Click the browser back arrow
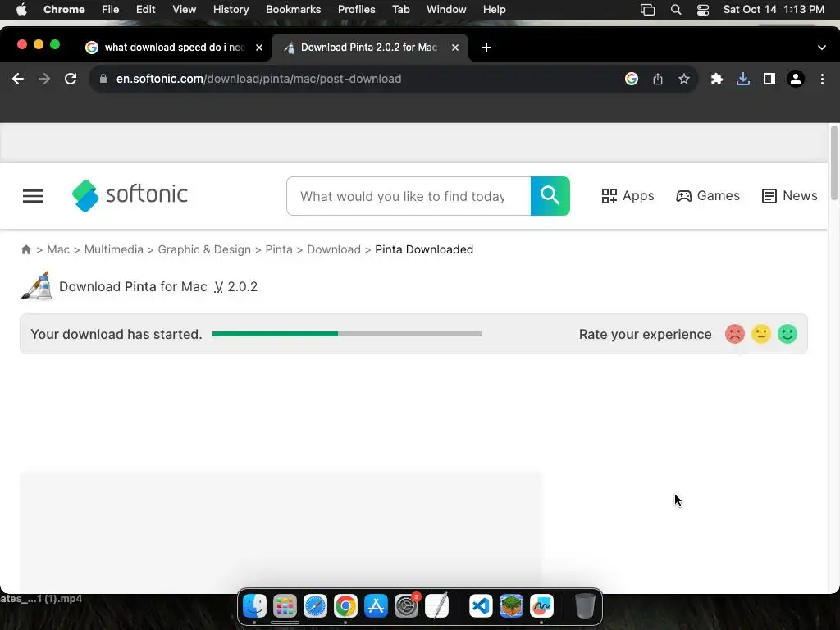 click(18, 79)
